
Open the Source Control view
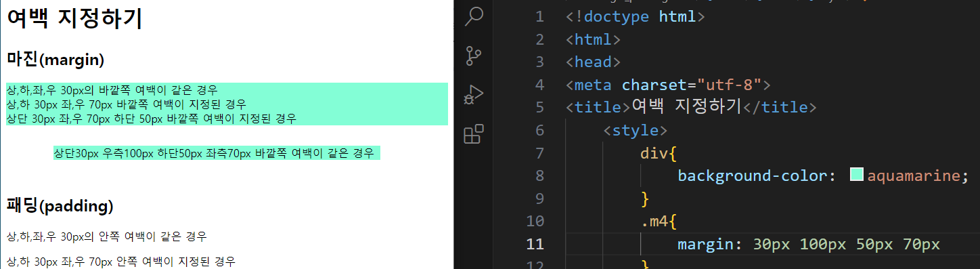(474, 56)
